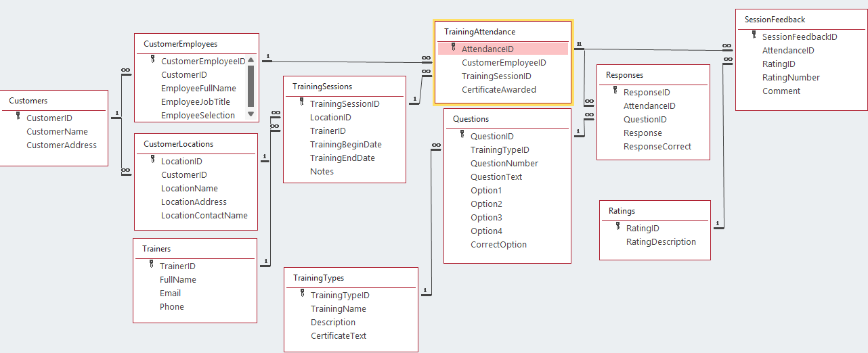Select Phone field in Trainers table

coord(172,306)
